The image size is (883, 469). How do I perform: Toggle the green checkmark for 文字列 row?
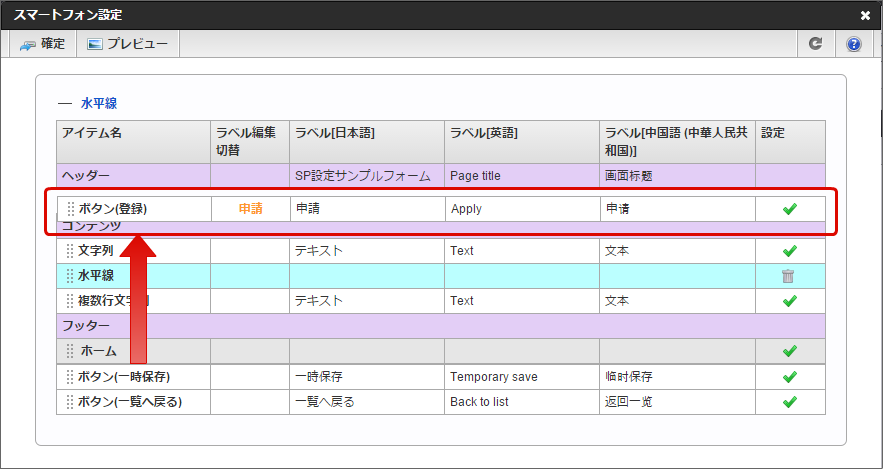(789, 251)
